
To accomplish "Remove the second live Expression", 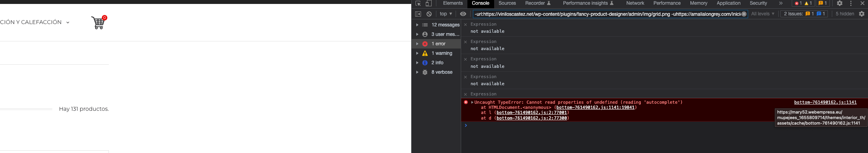I will [465, 42].
